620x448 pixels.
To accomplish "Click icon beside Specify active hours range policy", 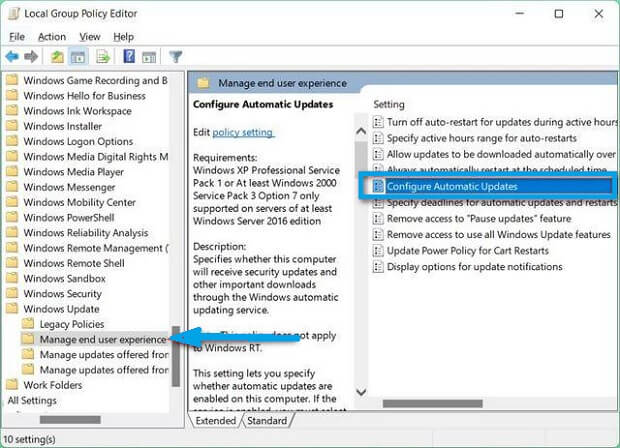I will [x=378, y=138].
